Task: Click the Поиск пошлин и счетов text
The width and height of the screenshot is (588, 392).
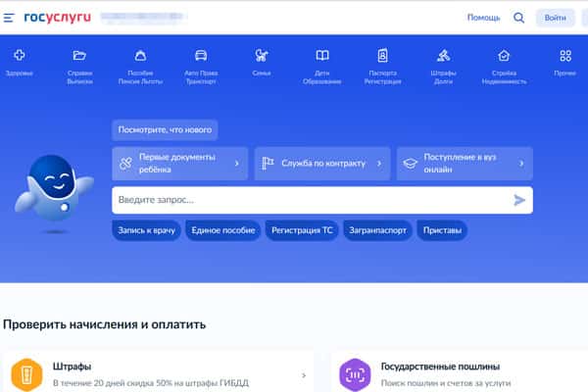Action: [x=446, y=383]
